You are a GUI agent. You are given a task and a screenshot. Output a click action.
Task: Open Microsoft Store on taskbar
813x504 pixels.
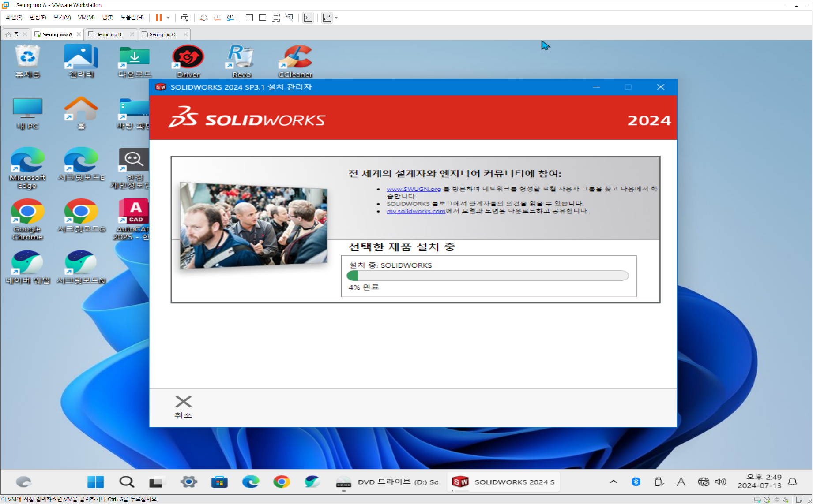(219, 482)
